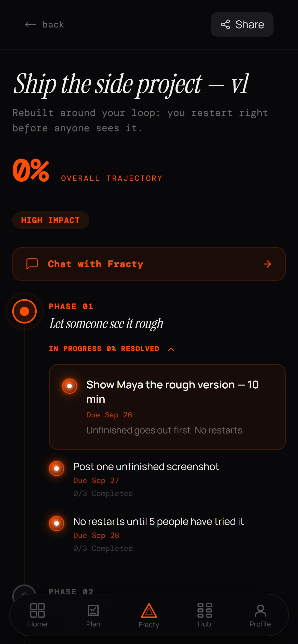298x644 pixels.
Task: Open the Profile person icon
Action: 260,610
